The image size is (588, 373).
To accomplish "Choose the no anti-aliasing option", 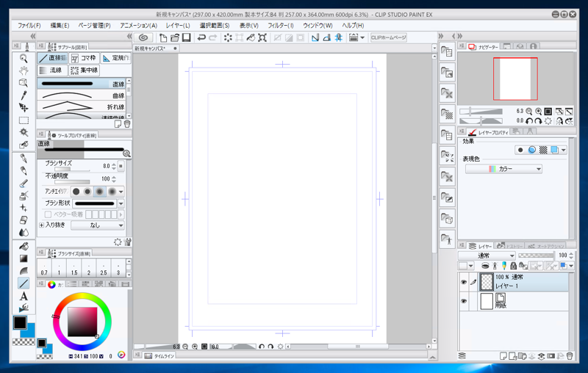I will pyautogui.click(x=76, y=192).
